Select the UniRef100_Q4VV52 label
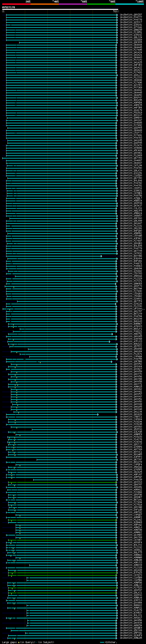 [x=131, y=364]
